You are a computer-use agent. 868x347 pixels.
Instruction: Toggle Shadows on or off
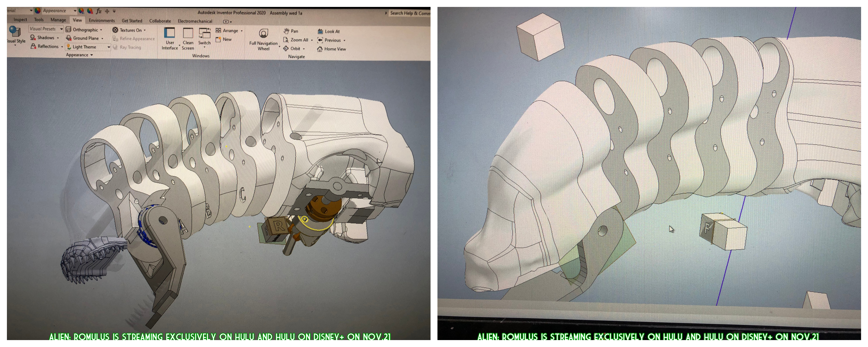(44, 38)
